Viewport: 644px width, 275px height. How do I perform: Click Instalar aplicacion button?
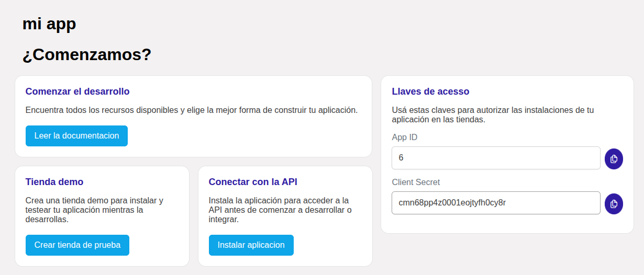251,245
